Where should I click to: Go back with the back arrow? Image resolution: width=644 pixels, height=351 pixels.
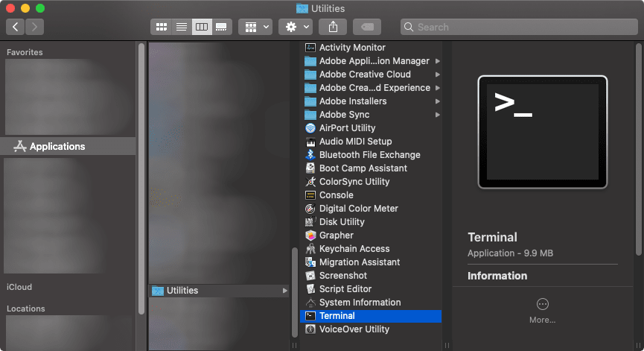click(15, 27)
